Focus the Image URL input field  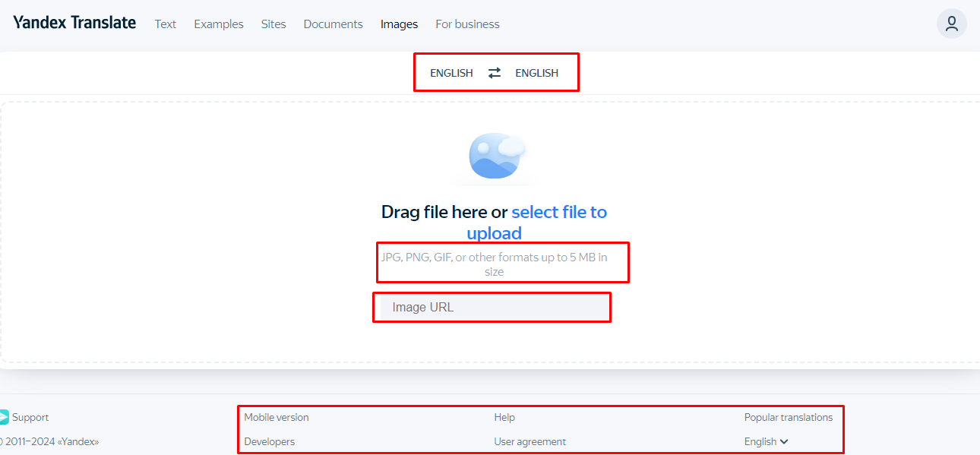pyautogui.click(x=494, y=308)
